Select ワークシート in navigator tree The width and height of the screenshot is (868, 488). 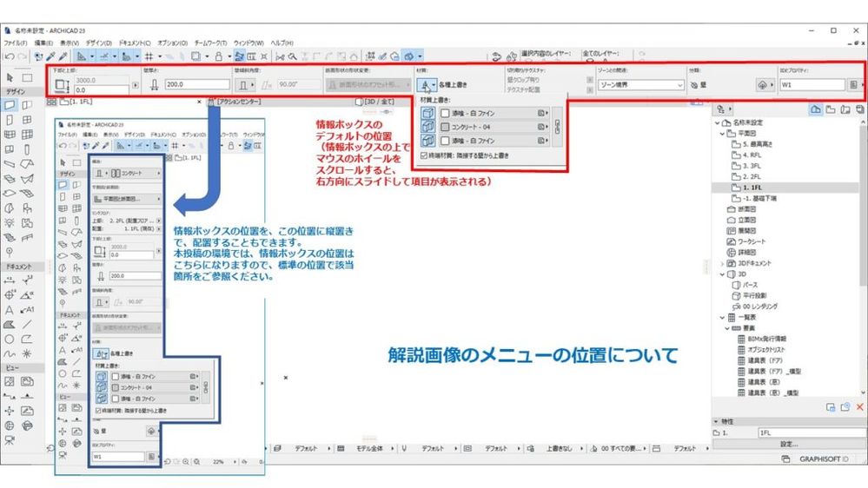[752, 241]
